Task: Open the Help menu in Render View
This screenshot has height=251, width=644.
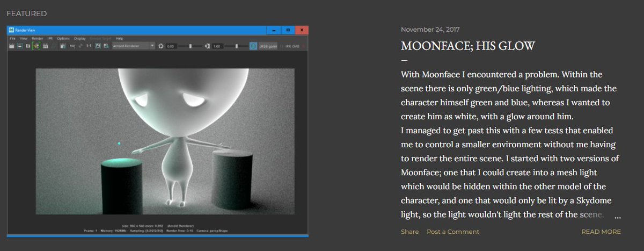Action: click(119, 39)
